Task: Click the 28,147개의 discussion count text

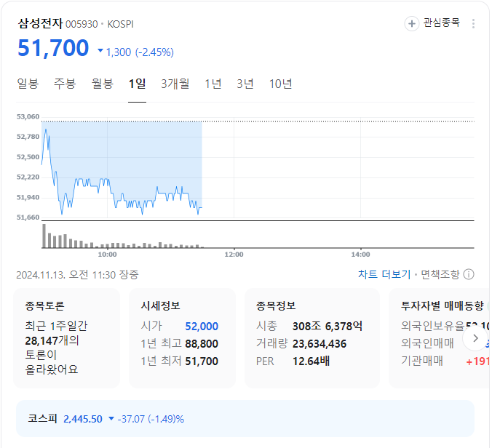Action: [x=52, y=340]
